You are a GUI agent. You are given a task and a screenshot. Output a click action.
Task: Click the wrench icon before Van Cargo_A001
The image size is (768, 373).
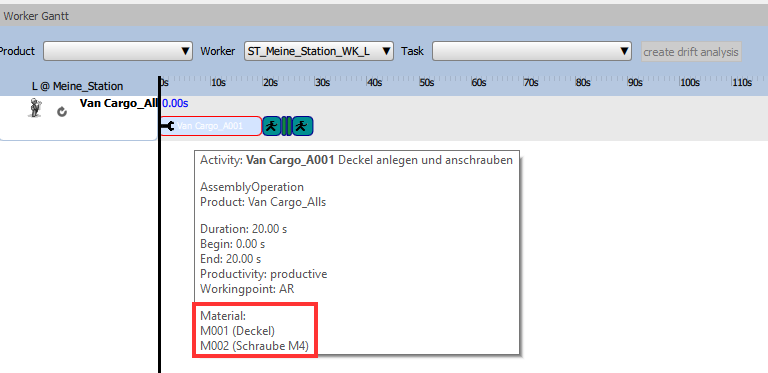(x=168, y=126)
